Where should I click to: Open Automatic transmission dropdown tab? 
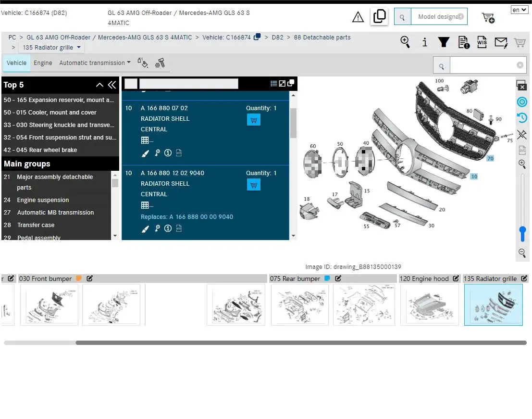tap(95, 63)
